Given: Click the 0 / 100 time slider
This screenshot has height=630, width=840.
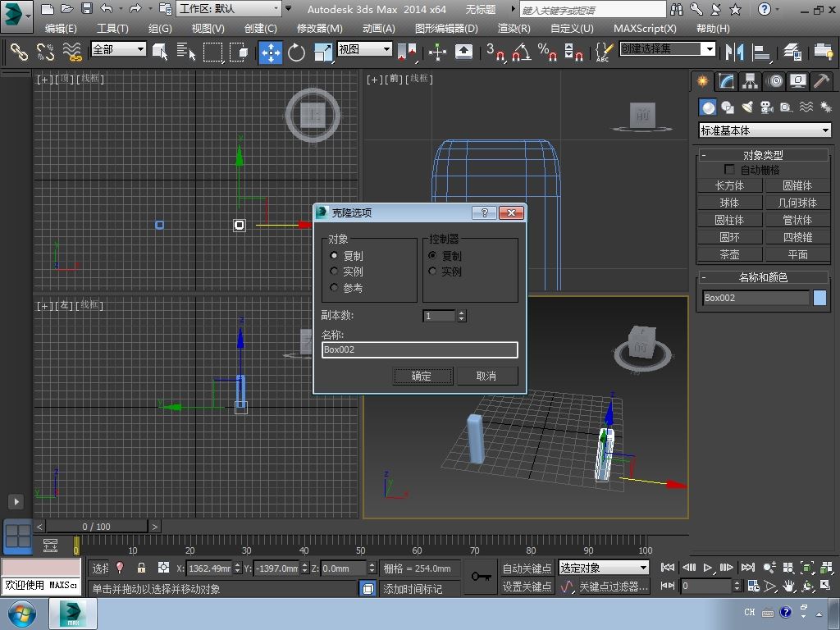Looking at the screenshot, I should 97,527.
